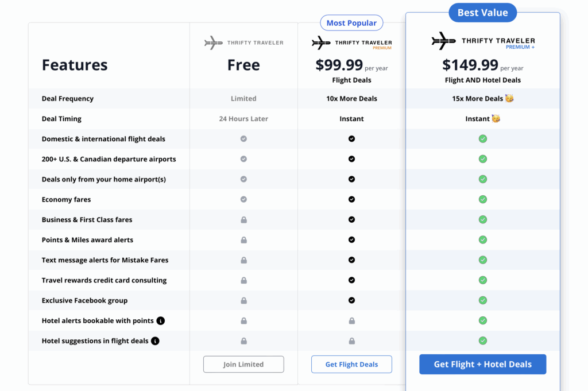
Task: Click Premium lock icon for Hotel suggestions row
Action: pyautogui.click(x=351, y=341)
